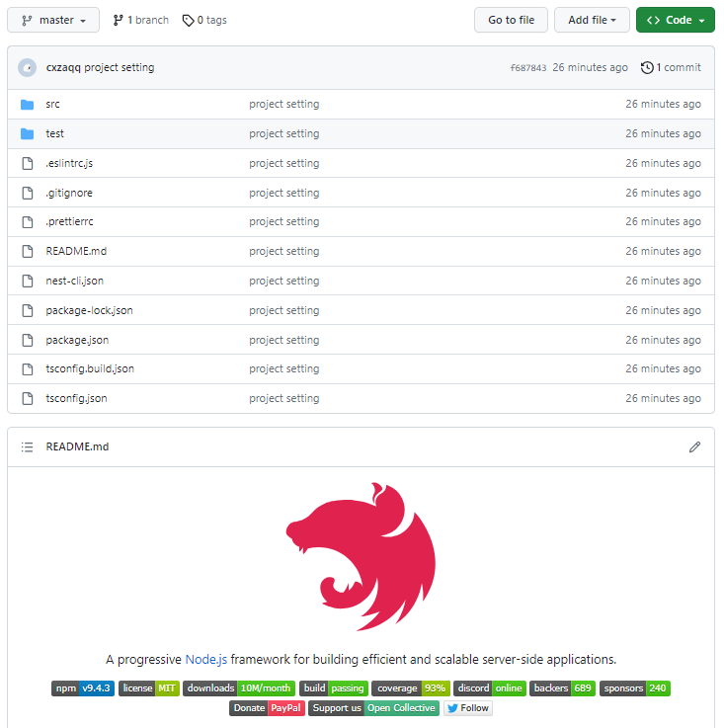724x728 pixels.
Task: Open the tsconfig.json file
Action: pos(76,399)
